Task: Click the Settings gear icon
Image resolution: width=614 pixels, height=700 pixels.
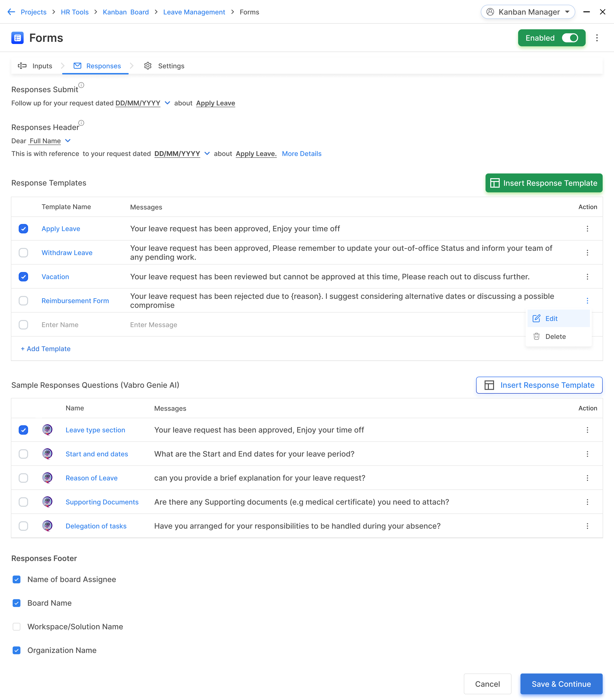Action: click(148, 66)
